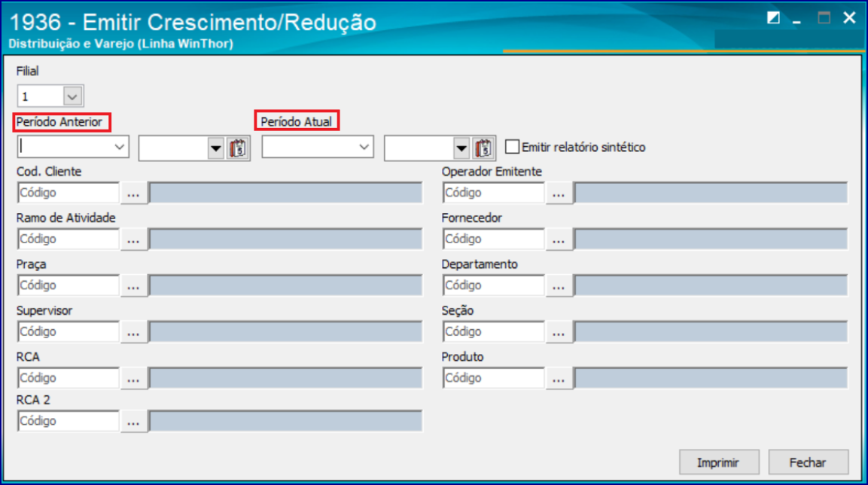Open Operador Emitente lookup ellipsis button

[x=559, y=194]
